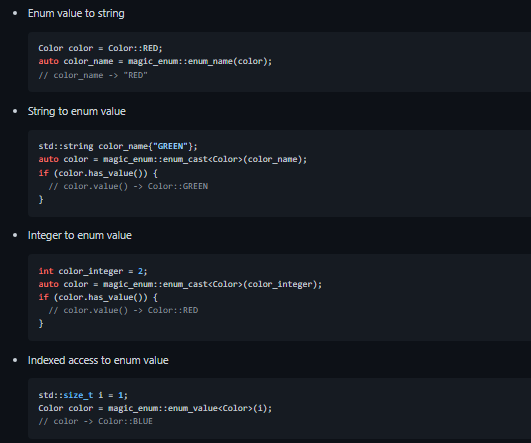The width and height of the screenshot is (531, 443).
Task: Click the "String to enum value" heading
Action: tap(77, 111)
